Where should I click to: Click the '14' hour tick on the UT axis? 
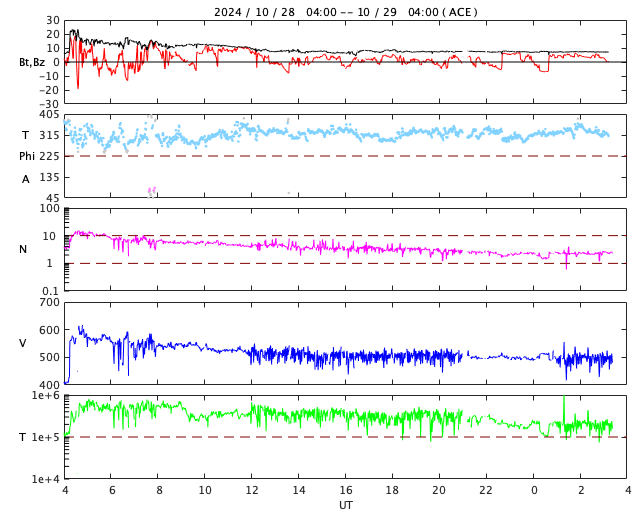pyautogui.click(x=298, y=490)
